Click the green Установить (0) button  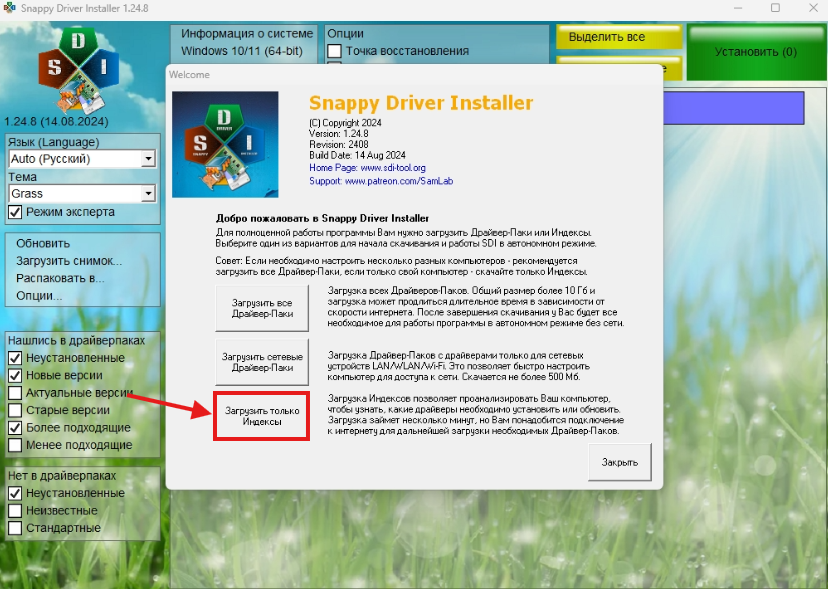756,52
